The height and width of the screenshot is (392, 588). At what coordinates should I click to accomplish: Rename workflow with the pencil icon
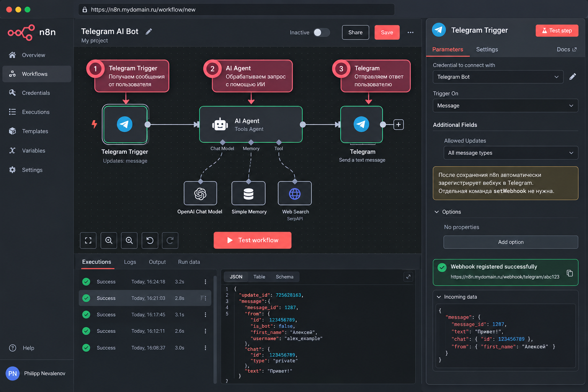click(x=149, y=31)
